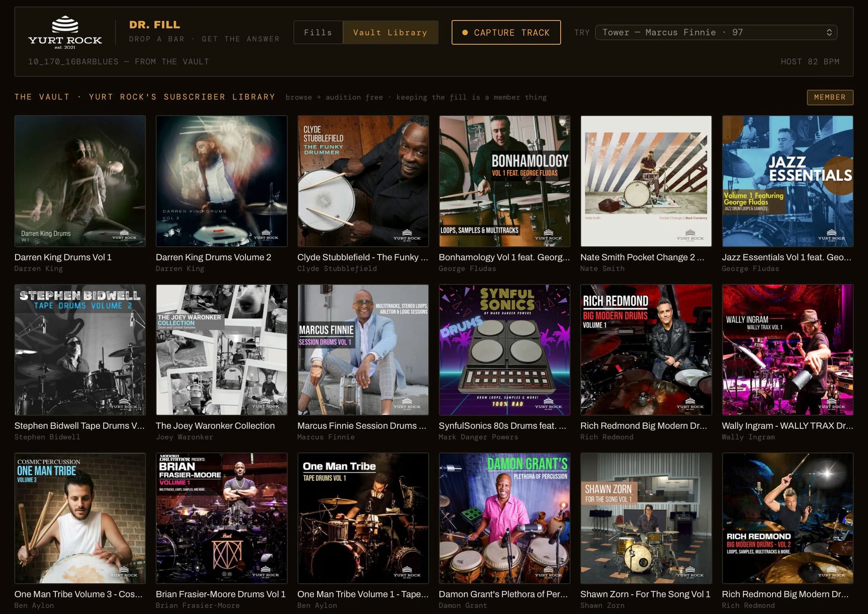
Task: Click the Member badge
Action: click(x=830, y=97)
